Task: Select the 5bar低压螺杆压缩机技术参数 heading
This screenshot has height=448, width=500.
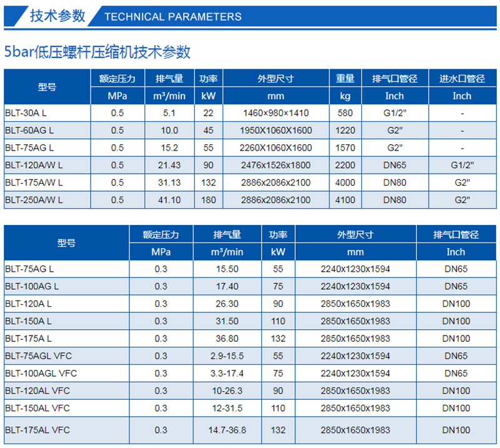Action: tap(97, 52)
